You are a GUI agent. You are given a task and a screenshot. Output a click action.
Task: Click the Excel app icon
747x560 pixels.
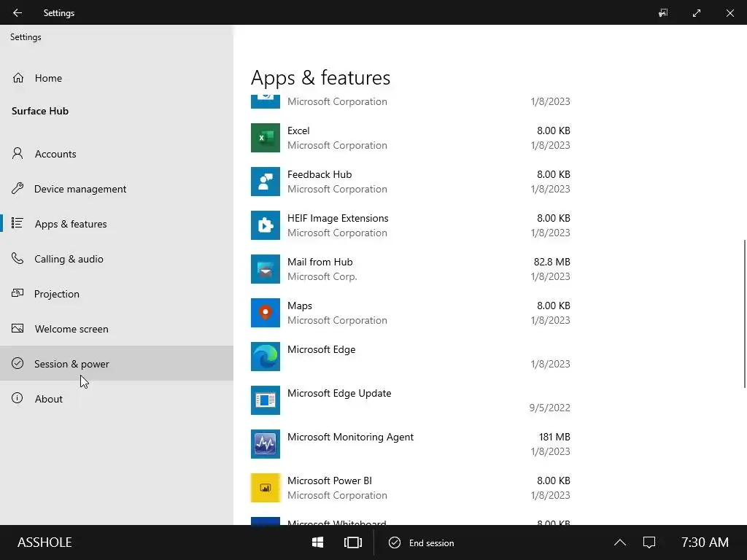pyautogui.click(x=266, y=138)
